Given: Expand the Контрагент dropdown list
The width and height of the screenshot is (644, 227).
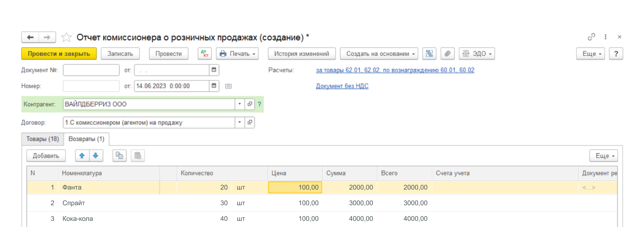Looking at the screenshot, I should point(240,104).
